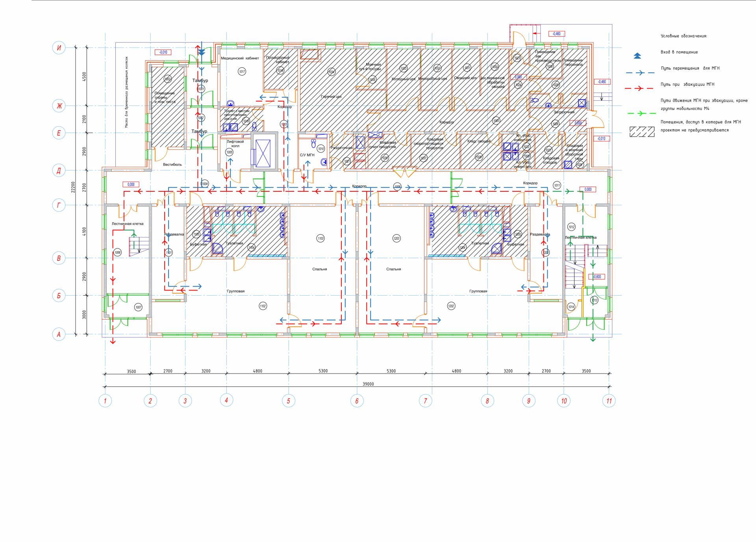Click the 22200 vertical dimension text
The width and height of the screenshot is (756, 542).
(x=72, y=187)
